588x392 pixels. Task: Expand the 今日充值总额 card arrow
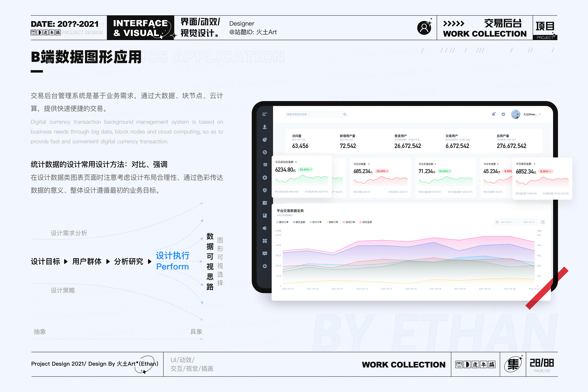[x=435, y=164]
